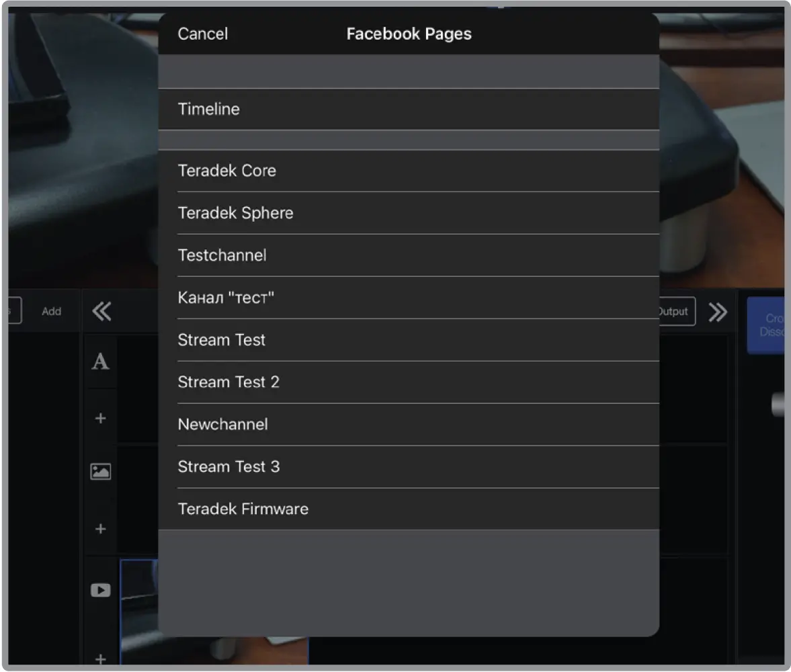Screen dimensions: 791x672
Task: Select the Newchannel page
Action: tap(409, 424)
